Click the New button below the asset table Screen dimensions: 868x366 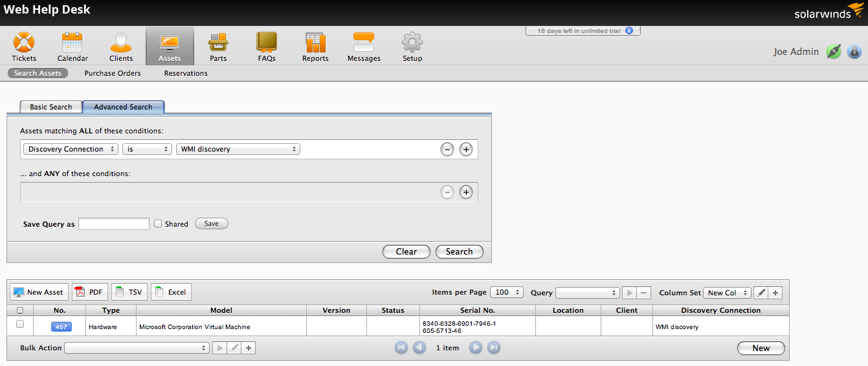click(x=761, y=348)
